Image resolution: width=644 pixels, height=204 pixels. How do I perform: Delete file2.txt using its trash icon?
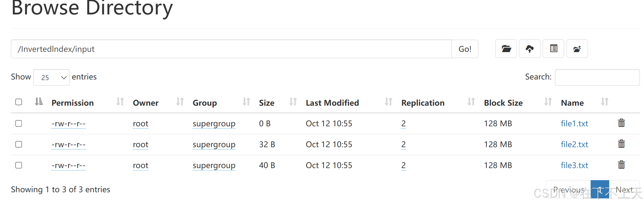(621, 144)
